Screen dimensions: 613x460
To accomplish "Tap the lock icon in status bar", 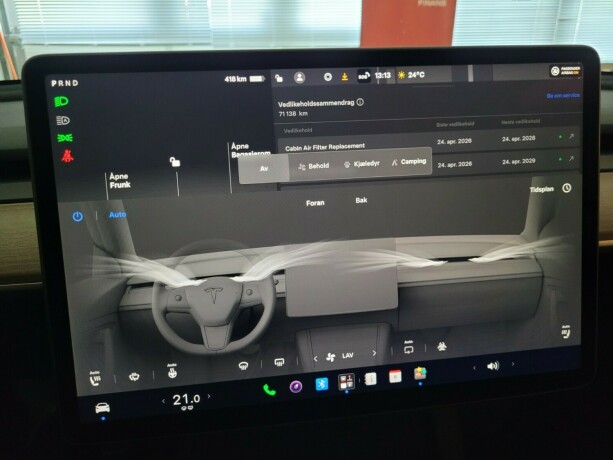I will pos(279,78).
